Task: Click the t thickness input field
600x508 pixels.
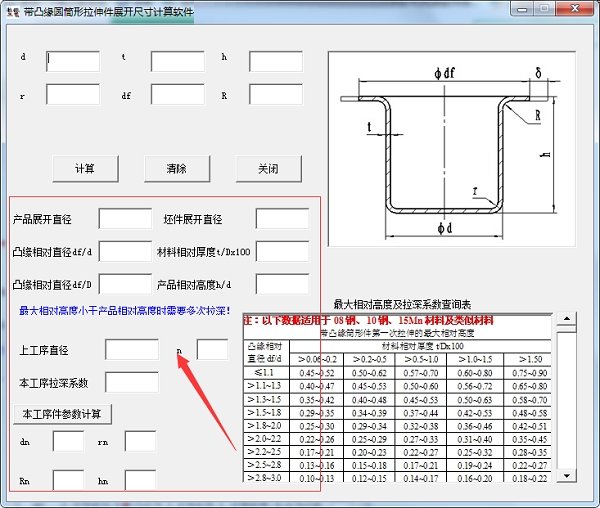Action: (177, 61)
